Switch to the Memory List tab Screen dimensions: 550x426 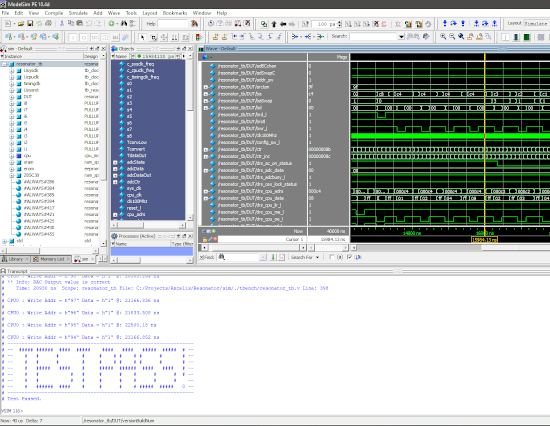coord(52,259)
